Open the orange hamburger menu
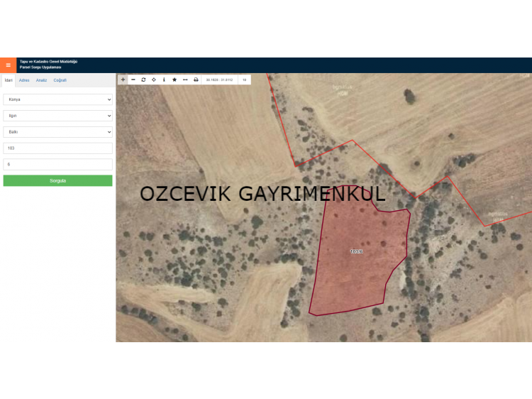 point(8,65)
